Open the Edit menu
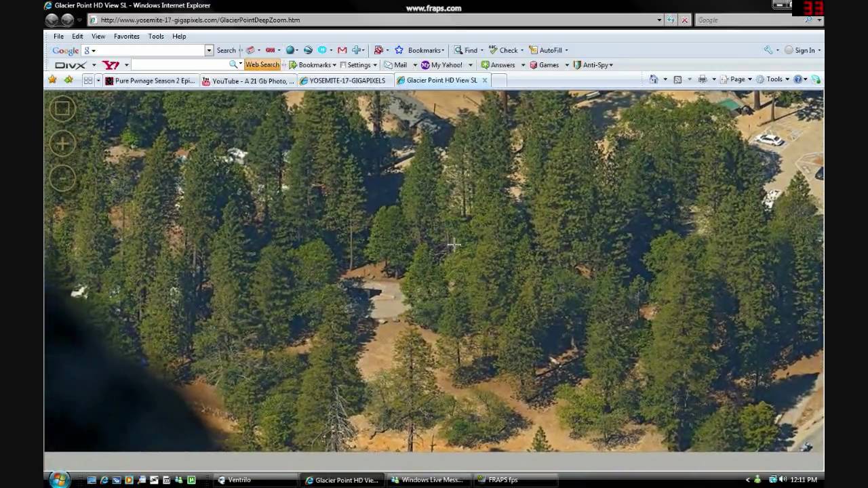The width and height of the screenshot is (868, 488). 78,36
